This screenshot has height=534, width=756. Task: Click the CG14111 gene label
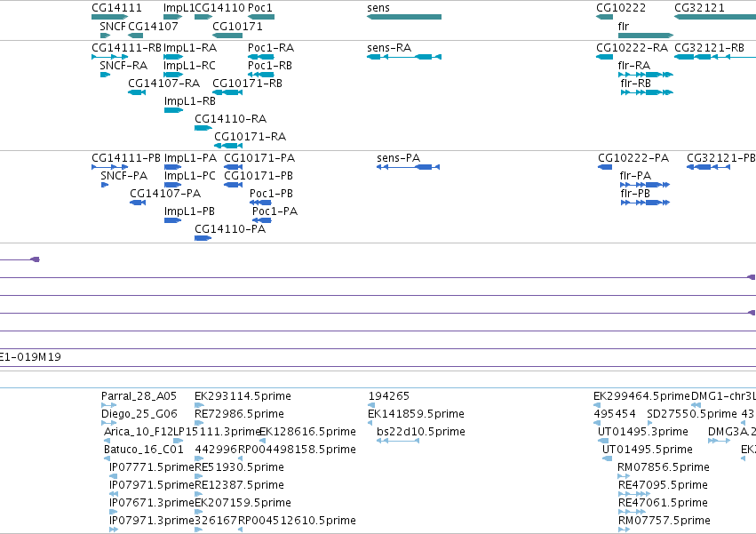click(116, 8)
